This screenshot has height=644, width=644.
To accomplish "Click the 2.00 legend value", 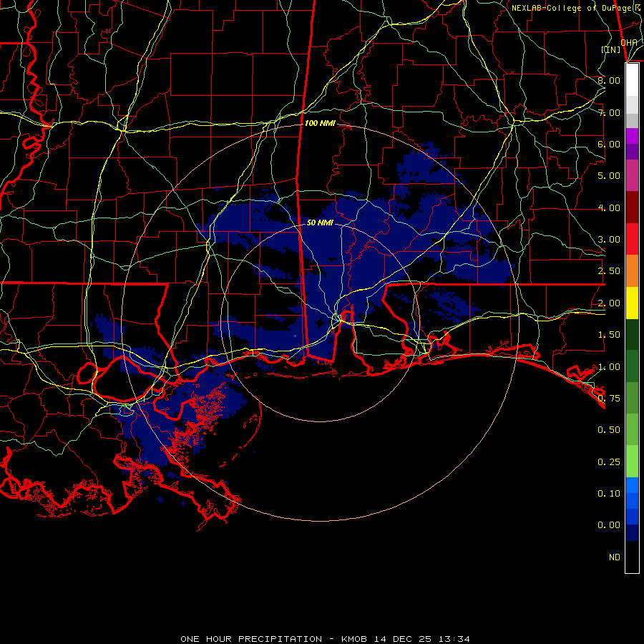I will point(609,303).
